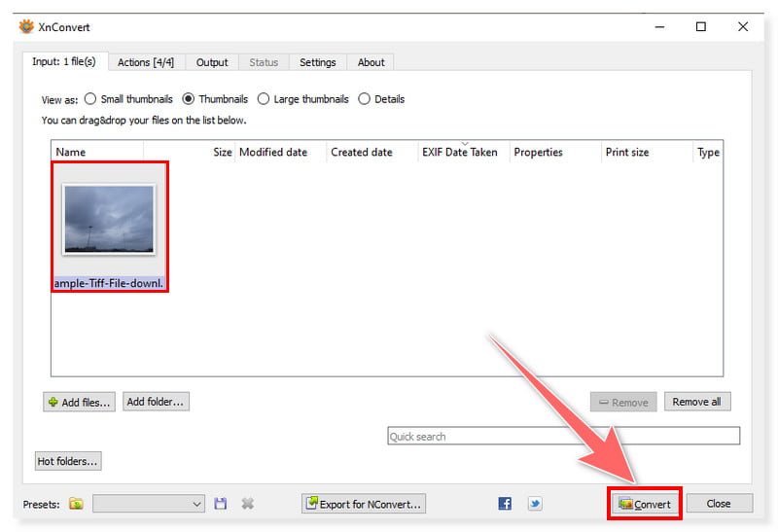The image size is (778, 532).
Task: Click the Remove all button
Action: click(696, 402)
